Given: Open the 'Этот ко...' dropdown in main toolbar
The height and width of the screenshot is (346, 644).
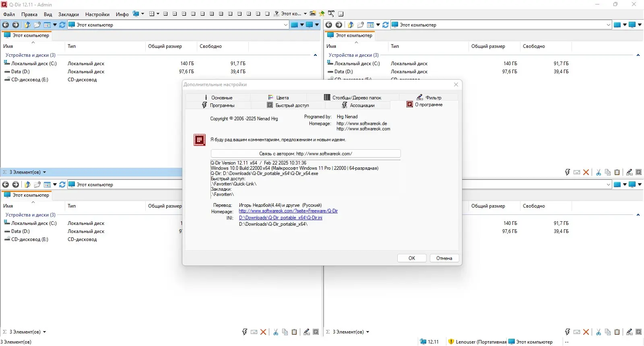Looking at the screenshot, I should point(305,14).
